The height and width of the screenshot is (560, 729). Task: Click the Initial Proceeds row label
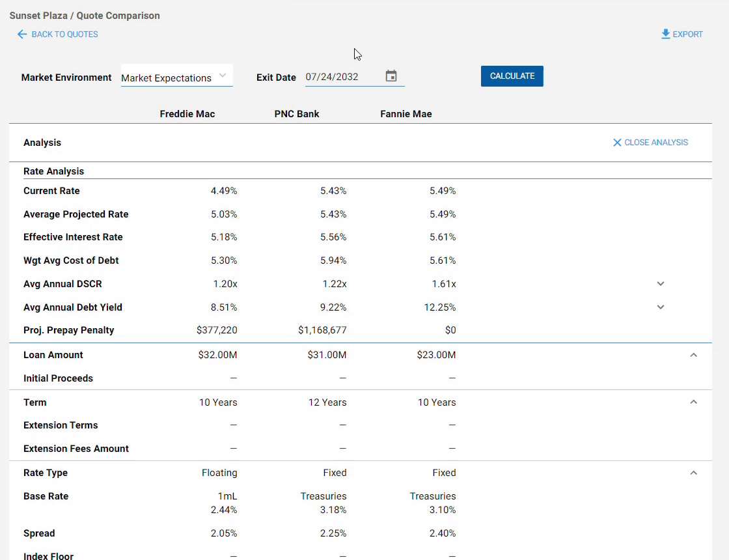coord(59,378)
